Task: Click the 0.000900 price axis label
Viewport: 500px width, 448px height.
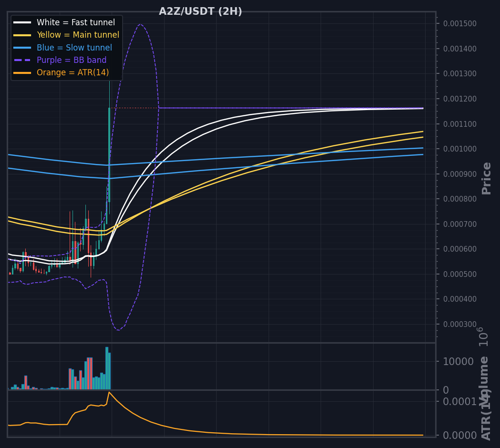Action: [460, 174]
